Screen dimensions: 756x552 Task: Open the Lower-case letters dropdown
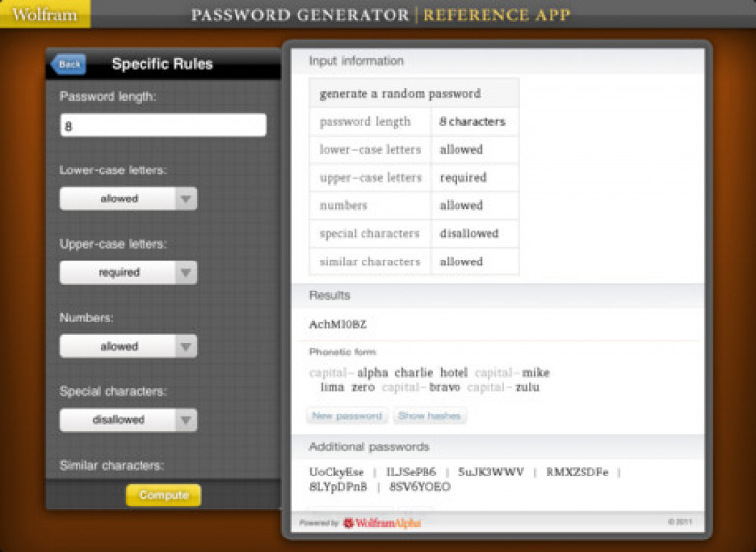(128, 199)
